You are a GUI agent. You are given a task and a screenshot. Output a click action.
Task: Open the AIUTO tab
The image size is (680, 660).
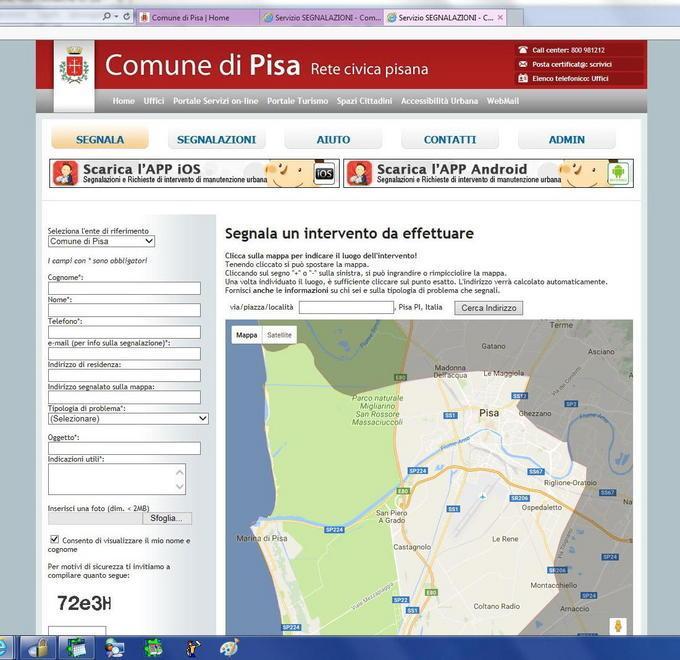tap(333, 140)
